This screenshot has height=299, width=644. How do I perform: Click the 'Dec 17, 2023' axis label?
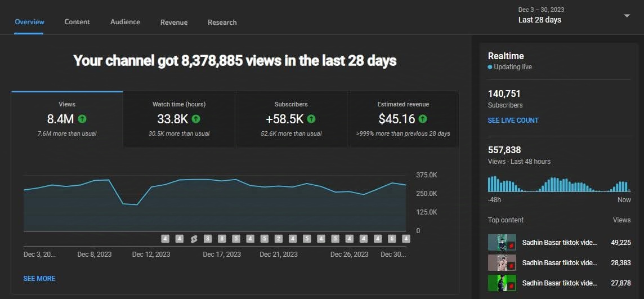click(222, 254)
